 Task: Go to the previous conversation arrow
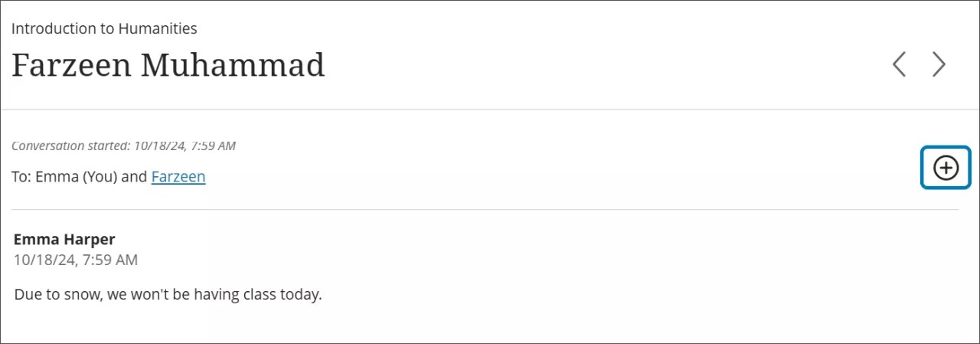click(900, 64)
